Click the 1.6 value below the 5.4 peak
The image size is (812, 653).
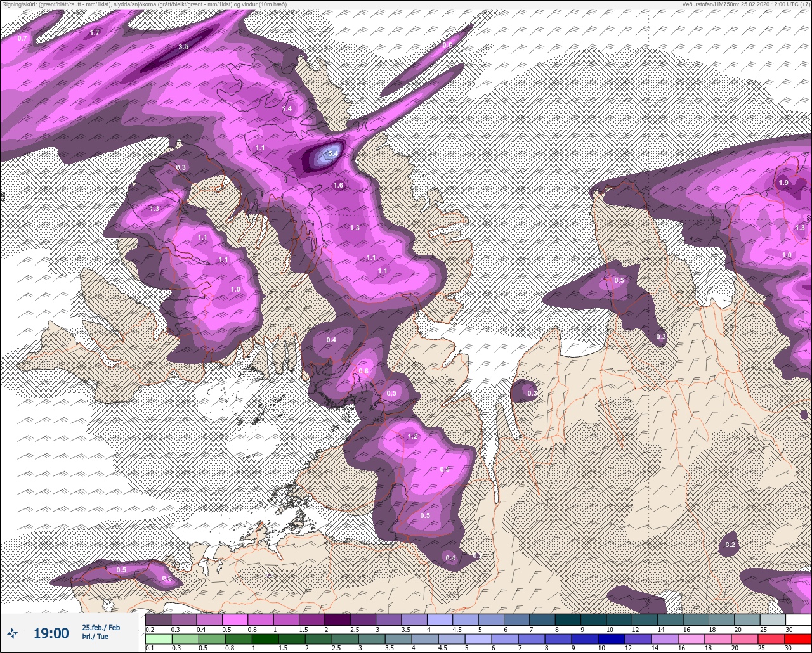[338, 185]
